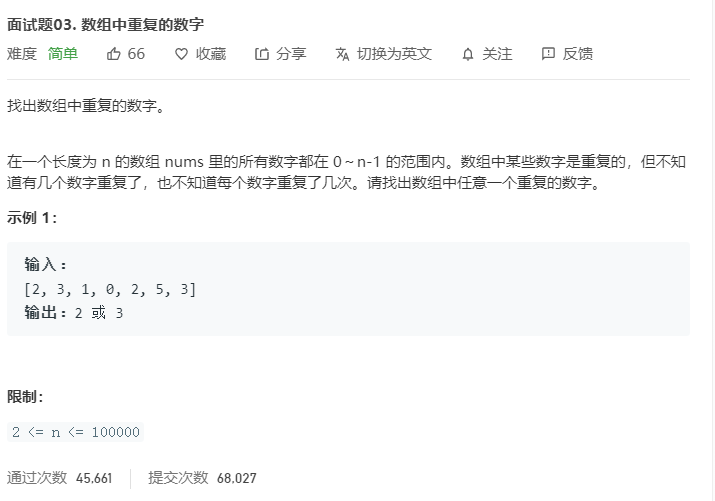
Task: Toggle 关注 to follow this problem
Action: coord(497,54)
